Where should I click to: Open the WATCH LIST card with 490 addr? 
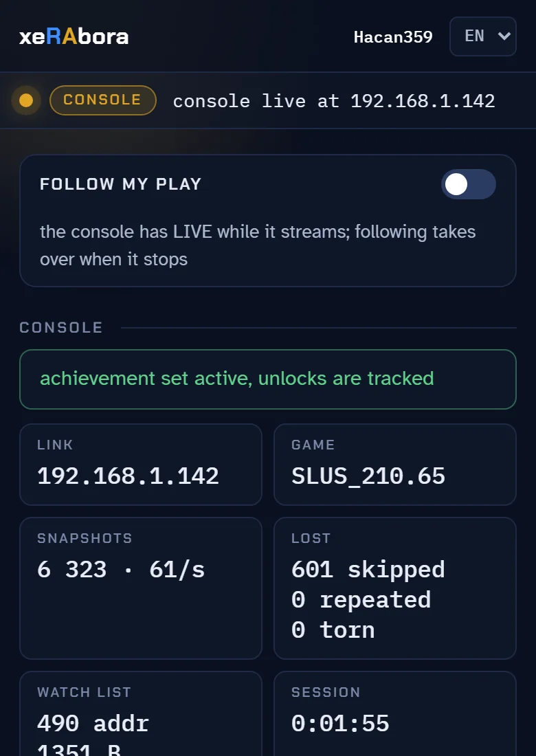click(x=141, y=713)
